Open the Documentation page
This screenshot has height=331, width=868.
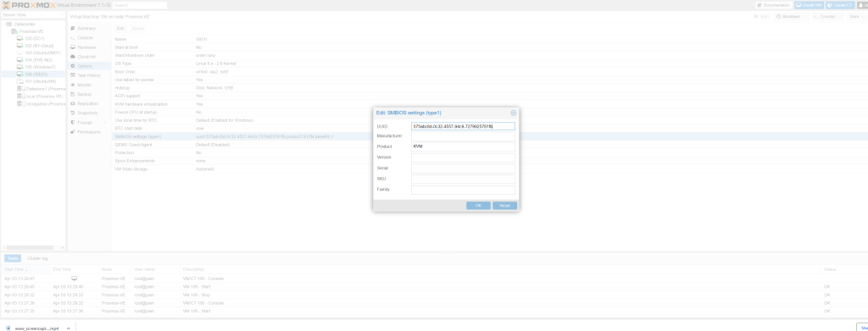[x=774, y=5]
